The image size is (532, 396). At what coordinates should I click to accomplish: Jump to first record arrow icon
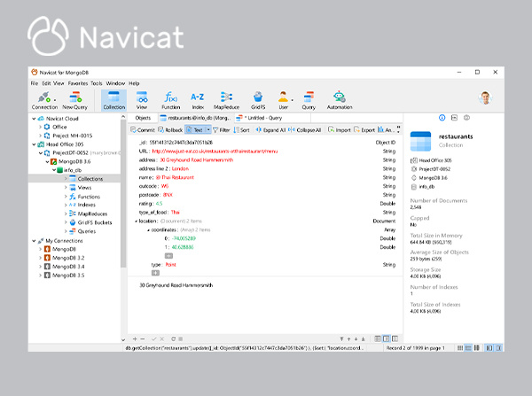(341, 338)
